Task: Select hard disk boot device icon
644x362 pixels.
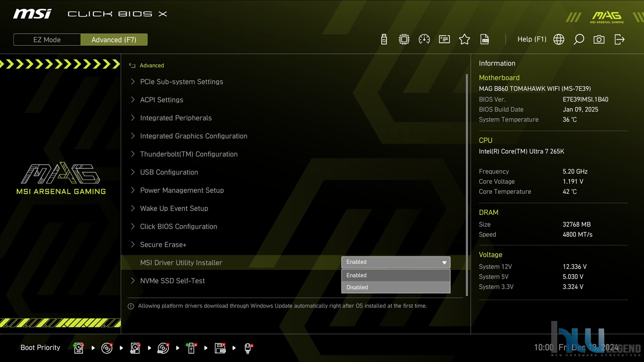Action: point(79,348)
